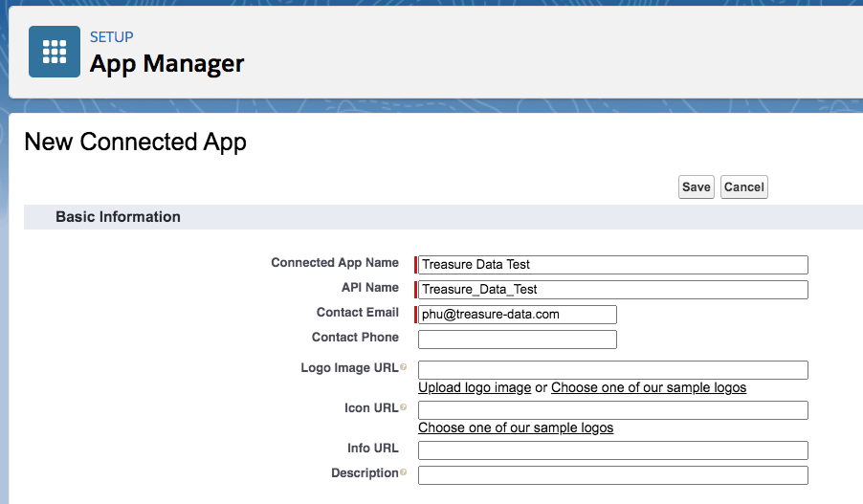Click help icon beside Icon URL label
This screenshot has height=504, width=863.
pyautogui.click(x=403, y=408)
